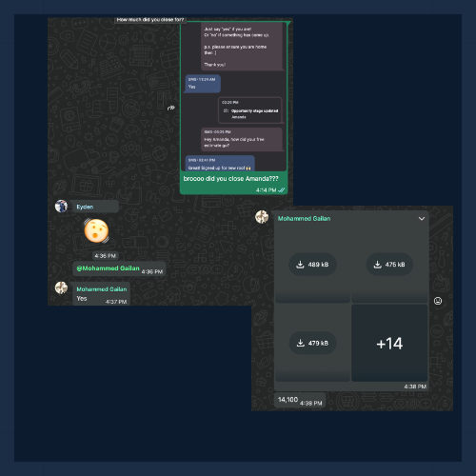The width and height of the screenshot is (476, 476).
Task: Download the 489 kB image
Action: [312, 265]
